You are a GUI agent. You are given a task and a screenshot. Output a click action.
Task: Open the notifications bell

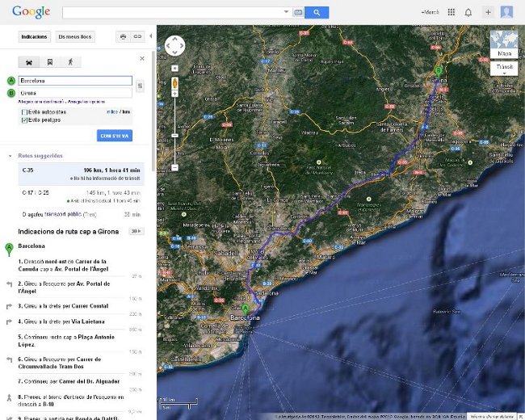[x=468, y=12]
